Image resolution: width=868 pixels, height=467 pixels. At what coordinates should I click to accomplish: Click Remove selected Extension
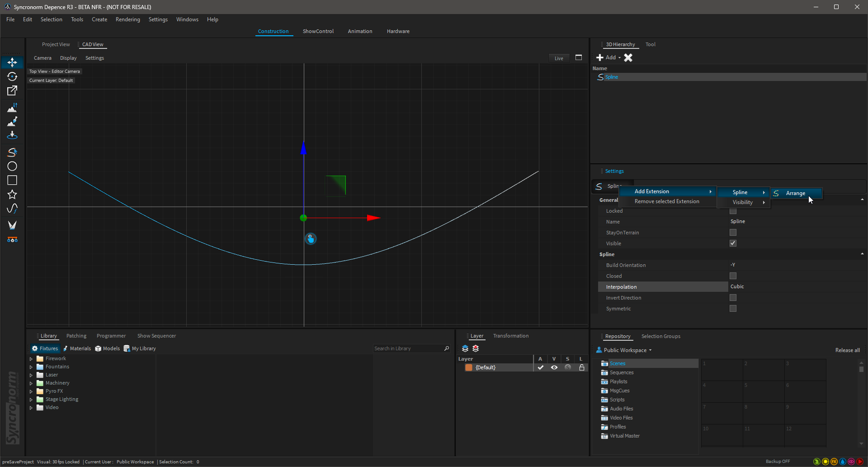tap(667, 201)
